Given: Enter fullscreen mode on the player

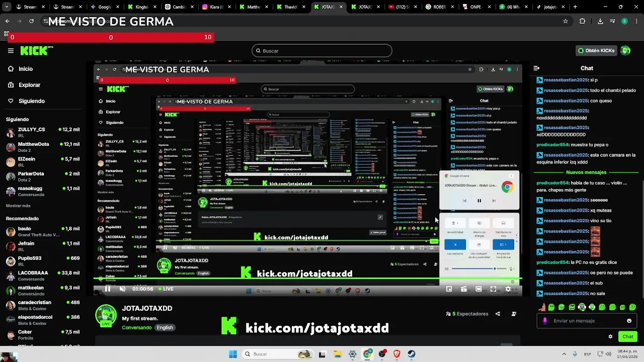Looking at the screenshot, I should point(493,289).
